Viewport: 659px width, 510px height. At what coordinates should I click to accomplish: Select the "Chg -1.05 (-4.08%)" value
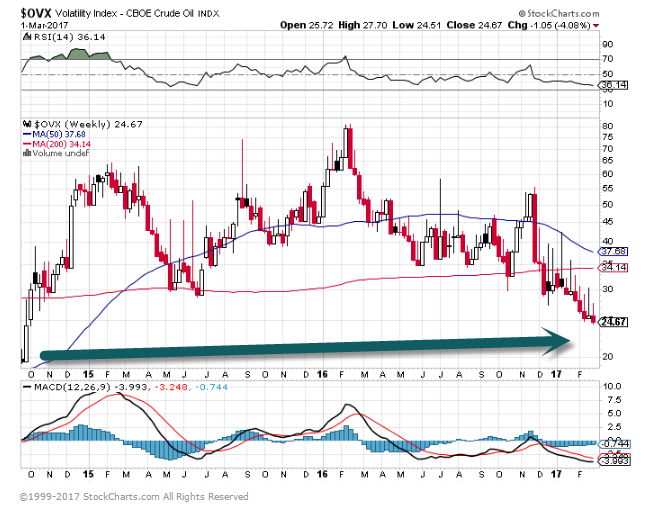pyautogui.click(x=549, y=25)
